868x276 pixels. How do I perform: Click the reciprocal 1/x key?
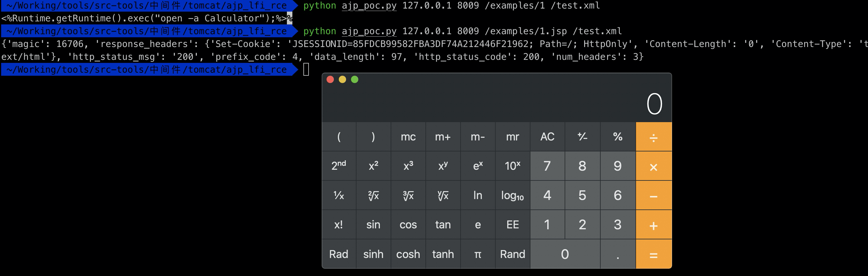(339, 195)
